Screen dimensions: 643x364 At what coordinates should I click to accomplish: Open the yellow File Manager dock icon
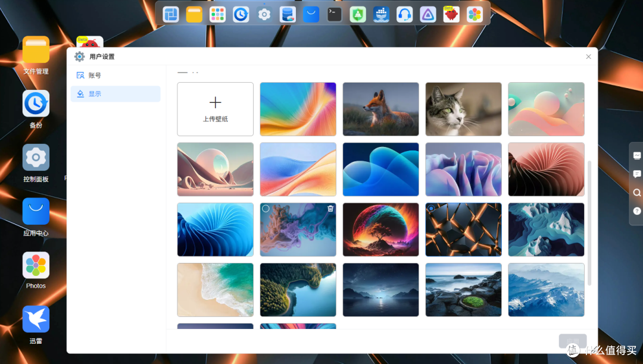pos(194,15)
